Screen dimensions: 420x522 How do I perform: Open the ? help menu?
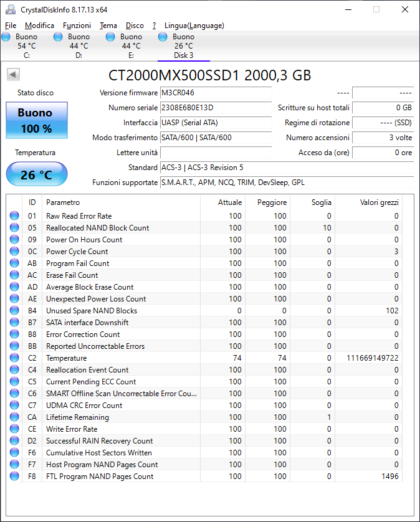pos(154,26)
